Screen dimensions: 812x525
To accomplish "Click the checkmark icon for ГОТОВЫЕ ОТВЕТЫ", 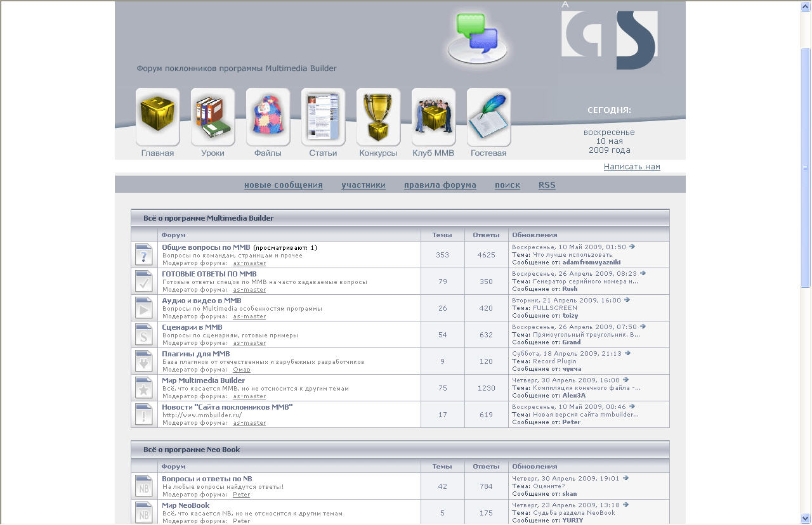I will pos(144,282).
